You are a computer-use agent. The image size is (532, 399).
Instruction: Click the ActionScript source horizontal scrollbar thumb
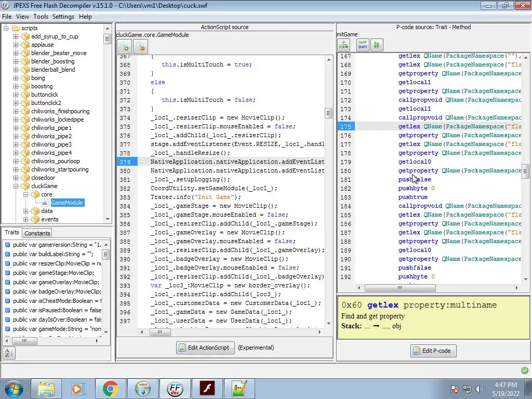click(160, 332)
